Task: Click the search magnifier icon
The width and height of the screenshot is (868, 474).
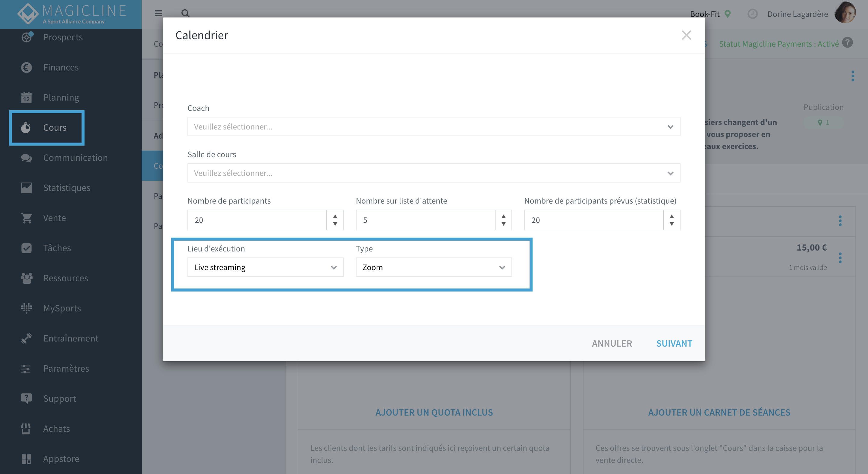Action: click(x=185, y=14)
